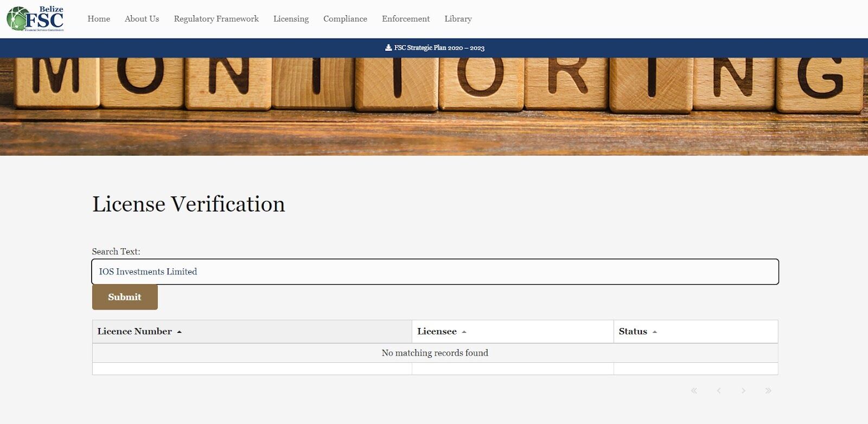Open the Regulatory Framework menu

[216, 19]
